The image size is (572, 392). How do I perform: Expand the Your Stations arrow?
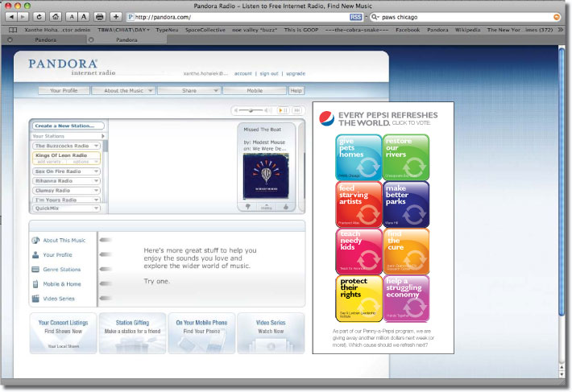pyautogui.click(x=103, y=136)
